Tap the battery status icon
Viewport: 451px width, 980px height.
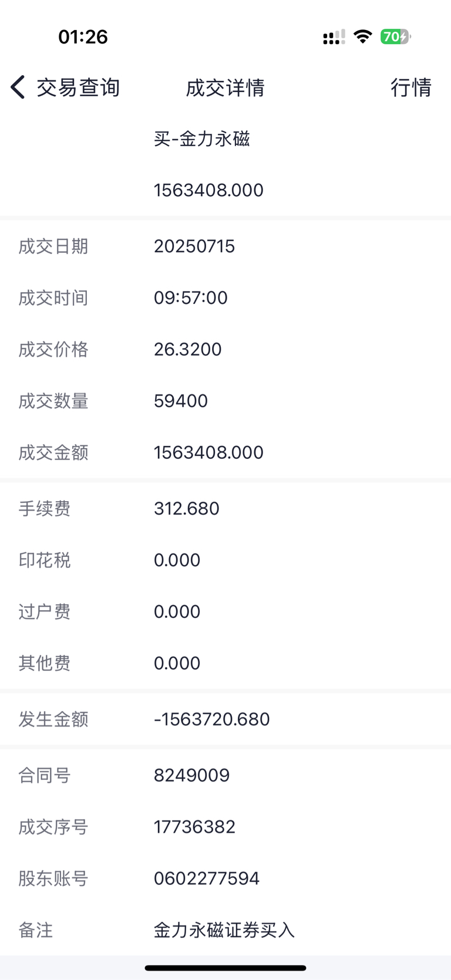click(396, 37)
